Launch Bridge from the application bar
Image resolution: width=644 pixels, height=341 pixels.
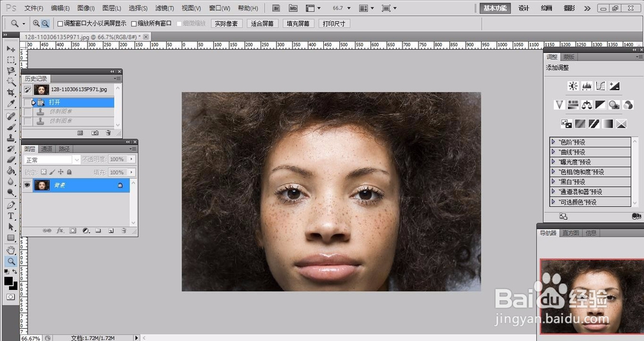[276, 8]
